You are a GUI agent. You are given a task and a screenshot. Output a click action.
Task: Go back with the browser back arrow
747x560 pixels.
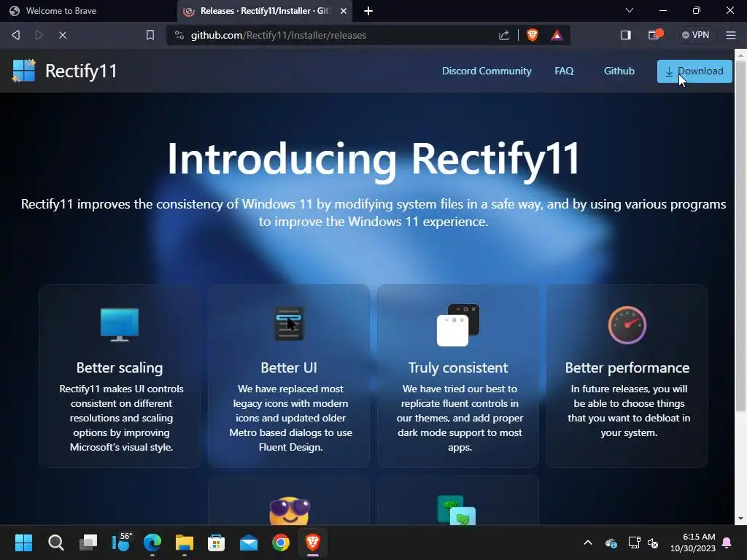pyautogui.click(x=16, y=35)
